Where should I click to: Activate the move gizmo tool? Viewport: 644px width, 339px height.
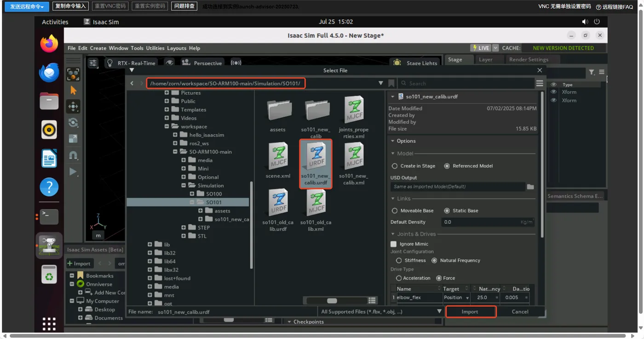73,106
